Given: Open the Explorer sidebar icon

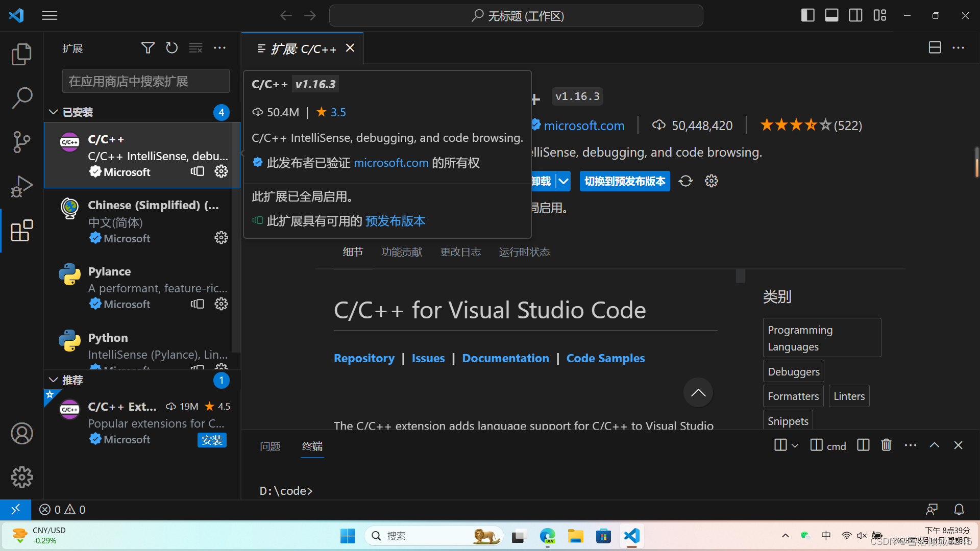Looking at the screenshot, I should tap(21, 54).
